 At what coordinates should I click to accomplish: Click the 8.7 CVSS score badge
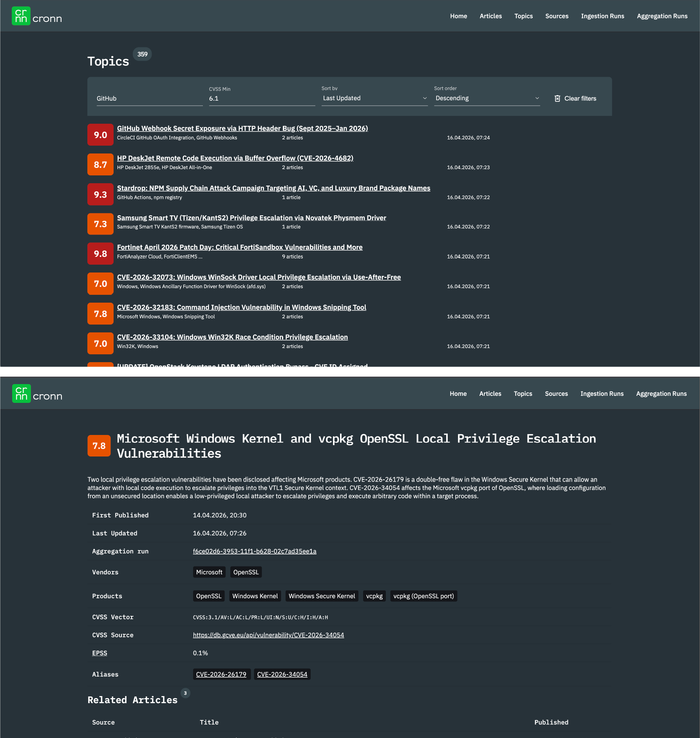point(100,164)
